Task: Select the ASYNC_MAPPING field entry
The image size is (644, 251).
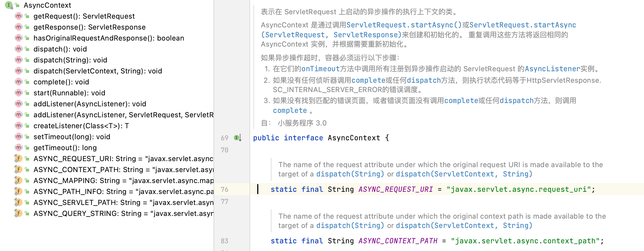Action: pos(124,181)
